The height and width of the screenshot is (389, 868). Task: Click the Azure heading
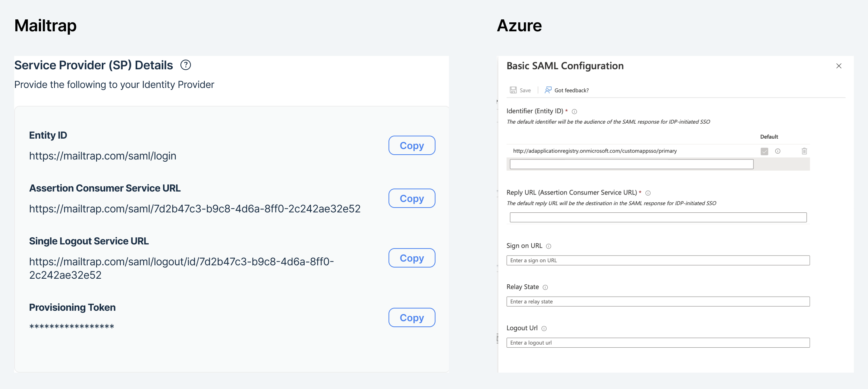(519, 26)
